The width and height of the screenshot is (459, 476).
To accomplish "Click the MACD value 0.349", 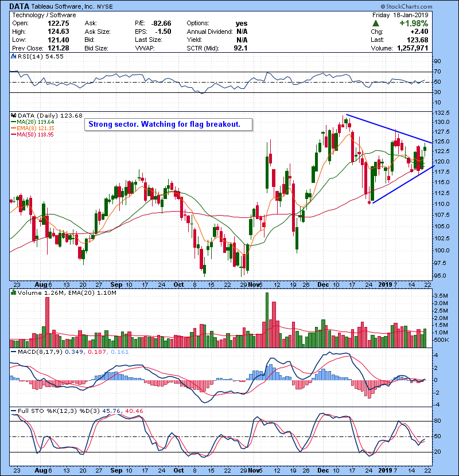I will [x=74, y=352].
